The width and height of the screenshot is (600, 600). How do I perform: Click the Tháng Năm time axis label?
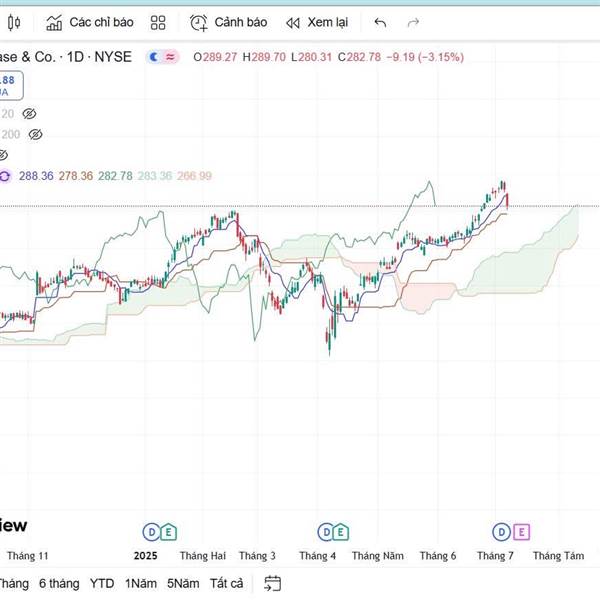(378, 556)
